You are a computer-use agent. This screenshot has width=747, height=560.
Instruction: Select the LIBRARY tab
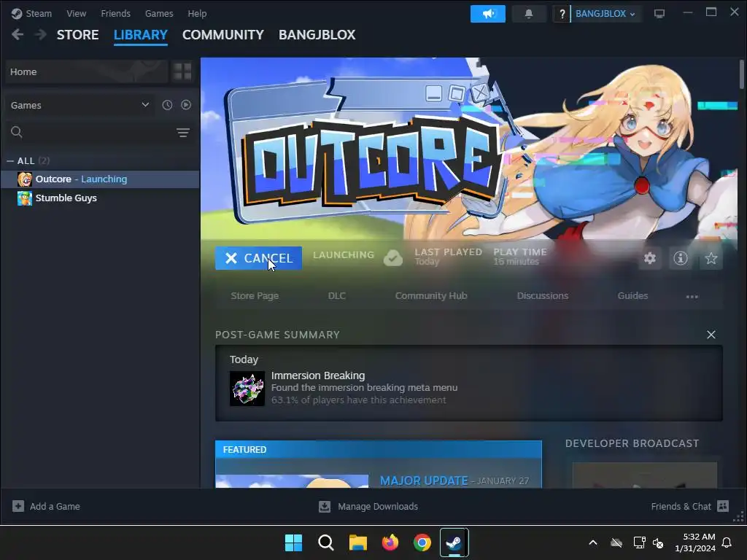pyautogui.click(x=141, y=35)
